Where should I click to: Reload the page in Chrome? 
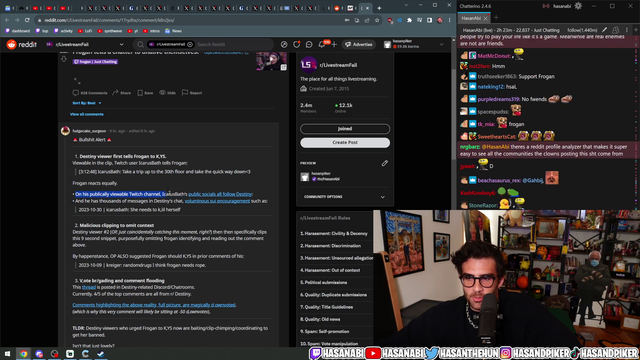[27, 20]
